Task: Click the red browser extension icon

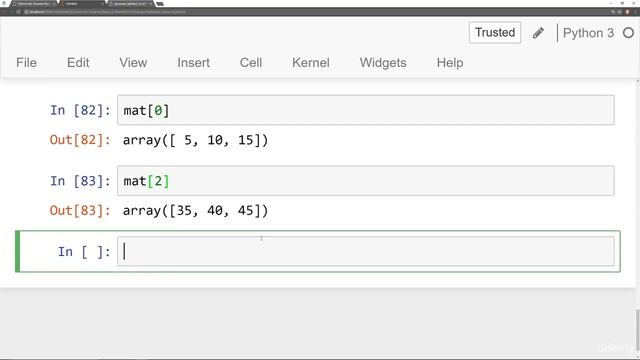Action: click(628, 12)
